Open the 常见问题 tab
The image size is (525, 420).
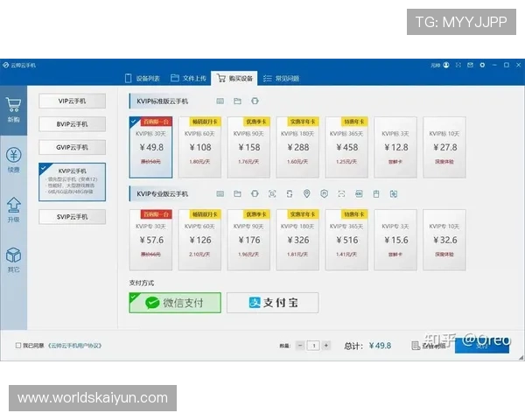281,79
